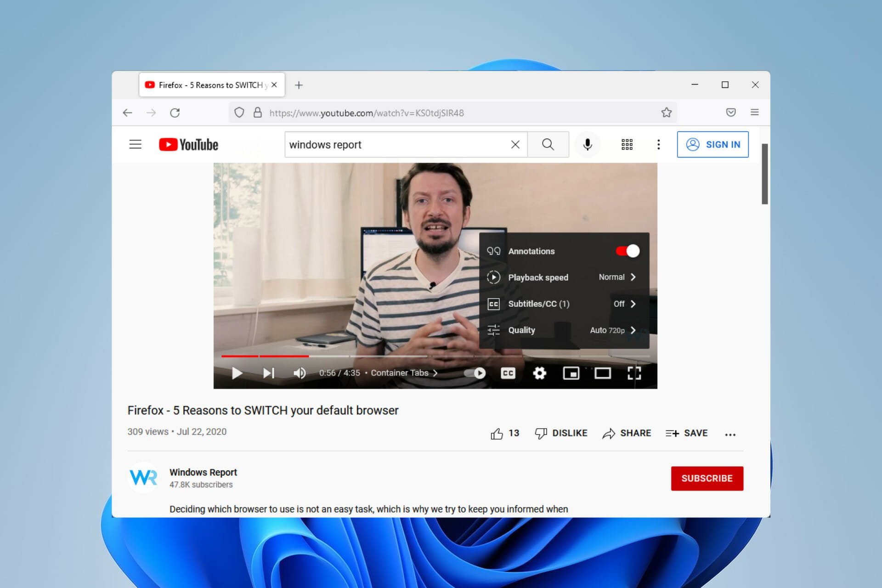Enable theater mode
The height and width of the screenshot is (588, 882).
click(x=603, y=373)
